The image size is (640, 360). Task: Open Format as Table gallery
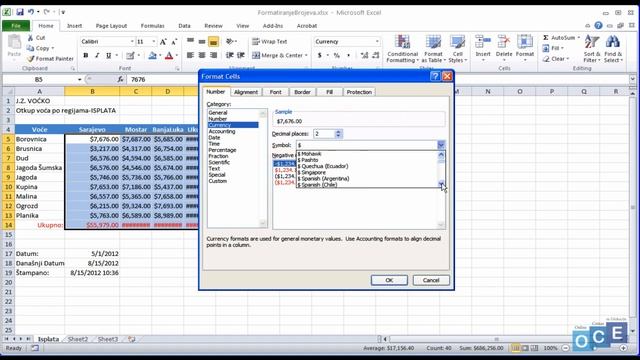(x=433, y=49)
